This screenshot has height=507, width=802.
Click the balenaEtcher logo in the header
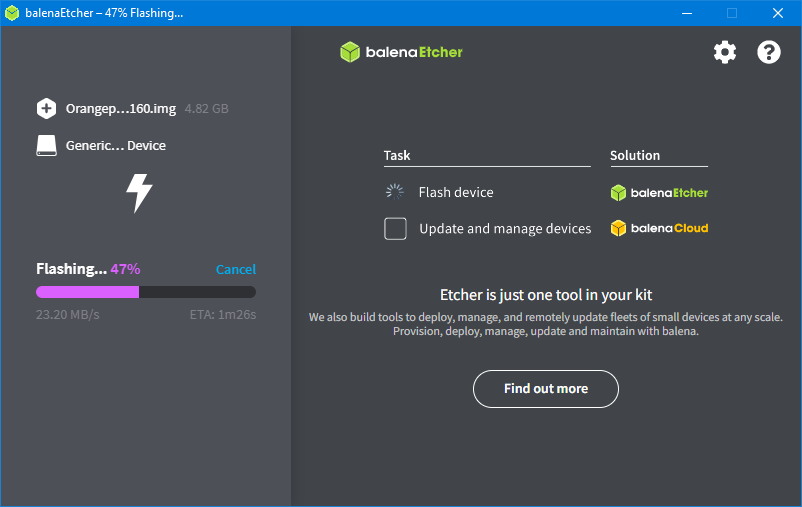[401, 52]
